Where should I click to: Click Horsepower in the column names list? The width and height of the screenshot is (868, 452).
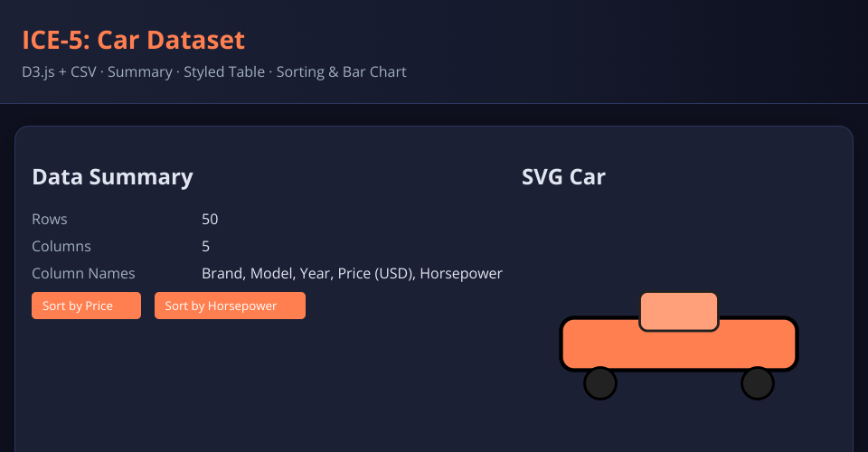coord(461,273)
